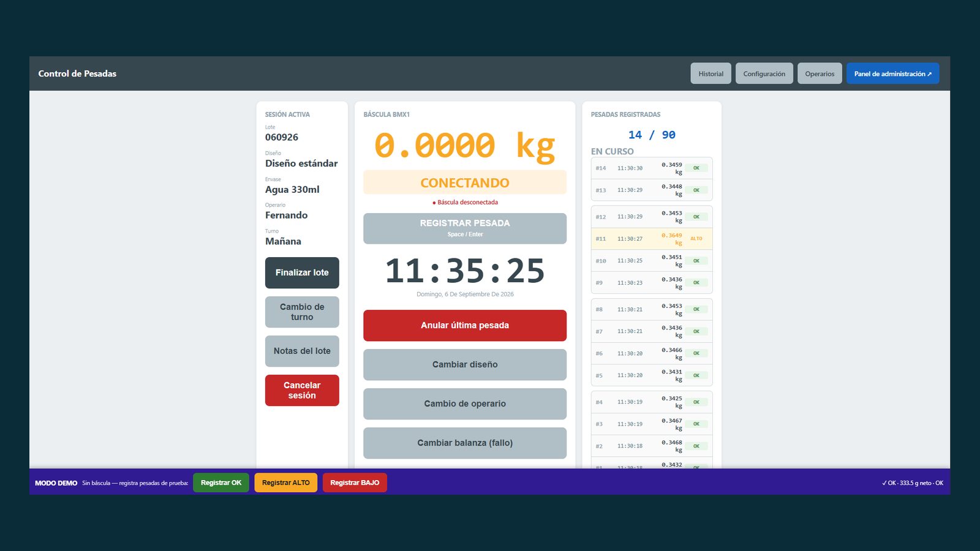Click the Agua 330ml envase value
This screenshot has height=551, width=980.
coord(292,189)
